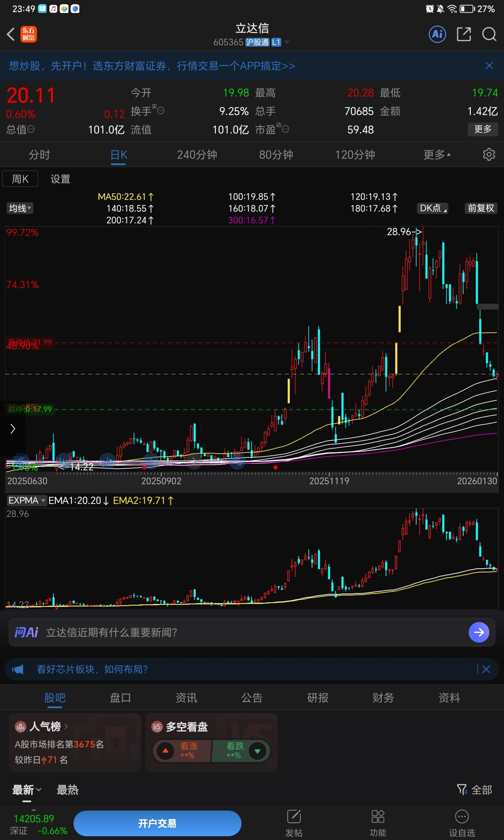Tap the EMA1:20.20 label
The height and width of the screenshot is (840, 504).
click(x=79, y=500)
